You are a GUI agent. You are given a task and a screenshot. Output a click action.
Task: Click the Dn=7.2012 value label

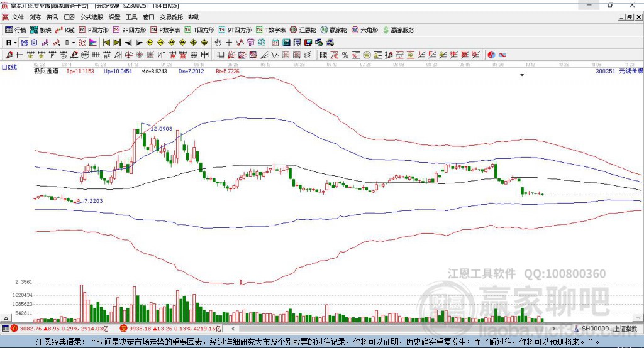(x=191, y=71)
